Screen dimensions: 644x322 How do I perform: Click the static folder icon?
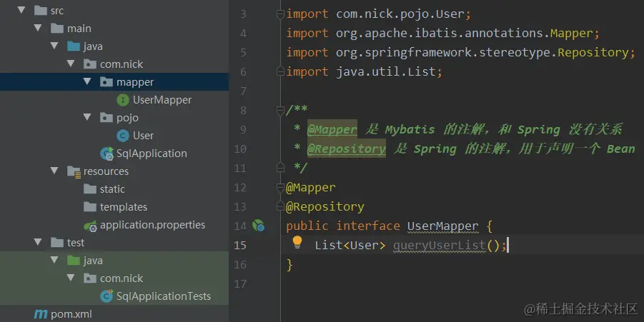click(90, 188)
